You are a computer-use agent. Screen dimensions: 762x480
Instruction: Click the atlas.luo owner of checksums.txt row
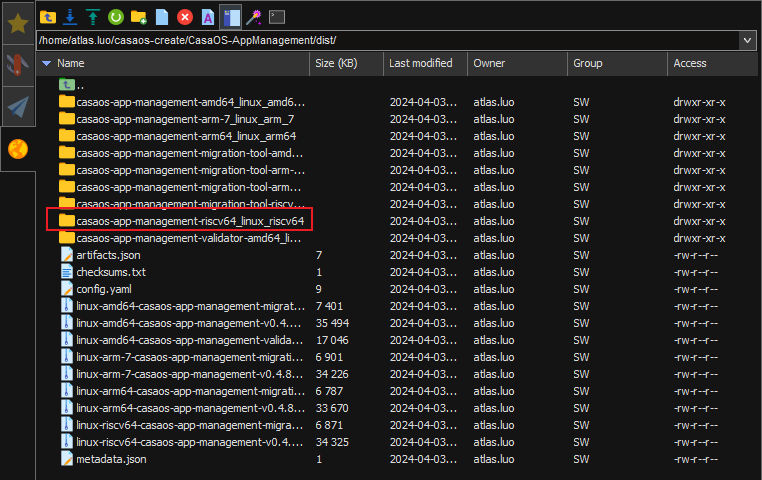click(494, 273)
